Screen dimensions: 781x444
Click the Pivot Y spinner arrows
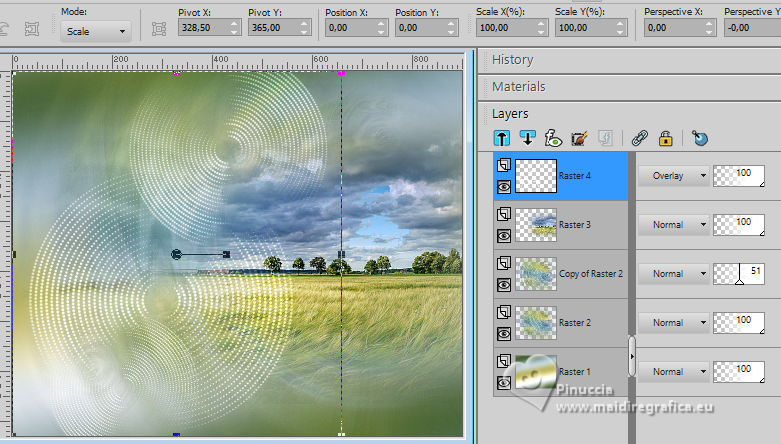point(304,28)
